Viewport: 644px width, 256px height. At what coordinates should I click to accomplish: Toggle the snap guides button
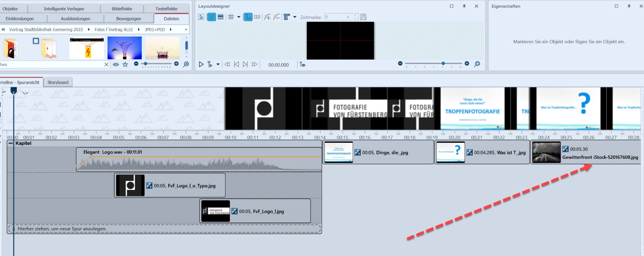click(211, 17)
